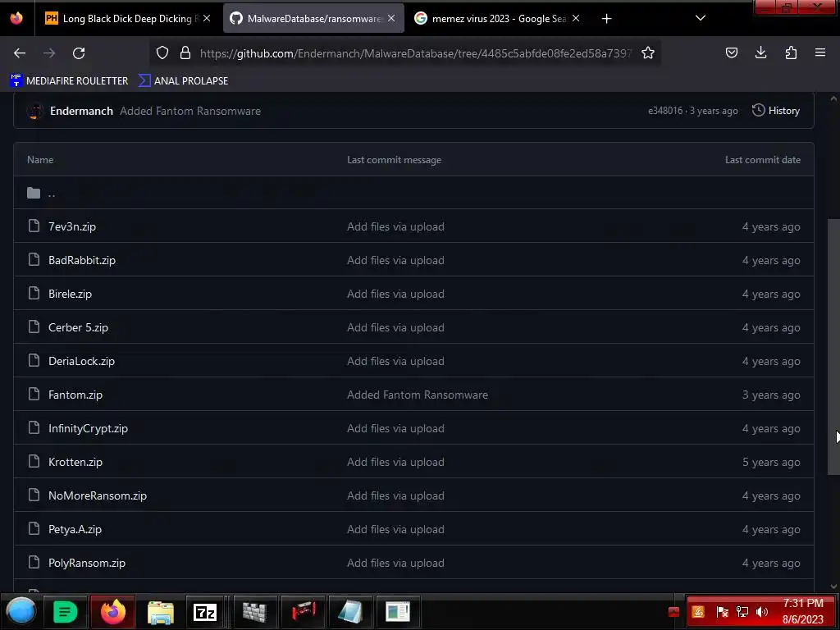The width and height of the screenshot is (840, 630).
Task: Open the tracking protection shield icon
Action: click(162, 52)
